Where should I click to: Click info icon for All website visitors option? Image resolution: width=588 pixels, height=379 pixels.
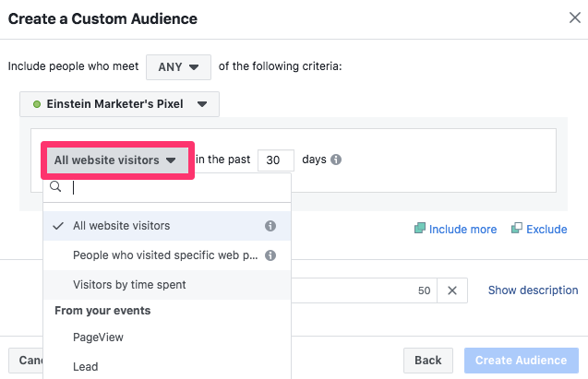click(270, 226)
